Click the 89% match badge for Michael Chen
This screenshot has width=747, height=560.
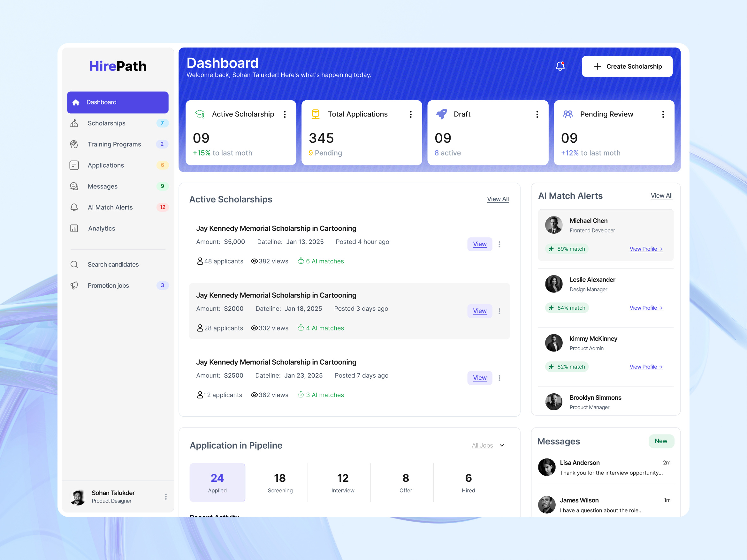[567, 249]
